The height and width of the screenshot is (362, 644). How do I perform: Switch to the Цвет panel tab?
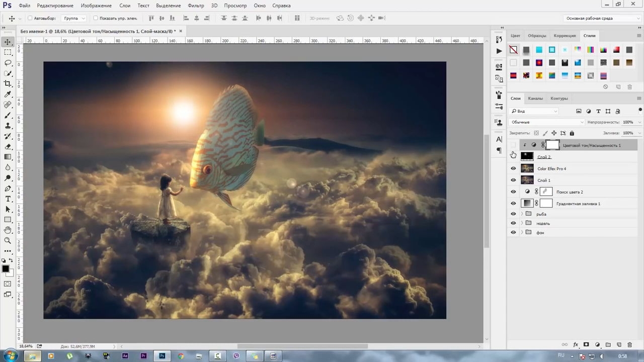[516, 36]
